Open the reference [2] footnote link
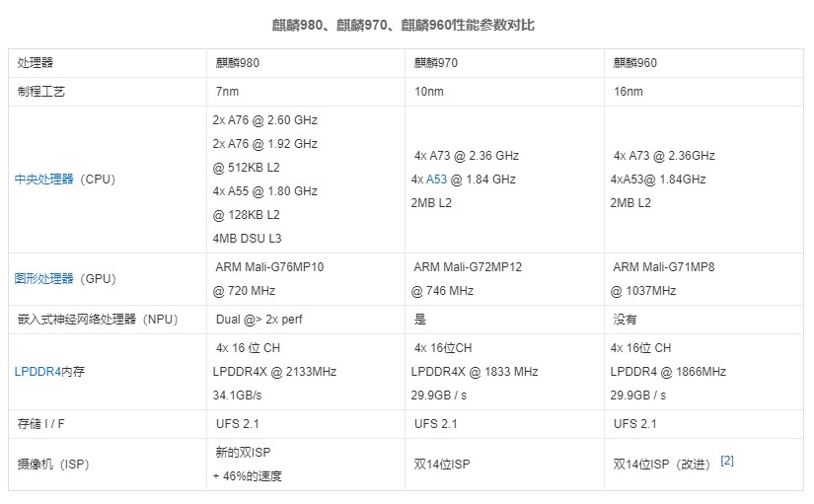The image size is (814, 504). pos(727,461)
